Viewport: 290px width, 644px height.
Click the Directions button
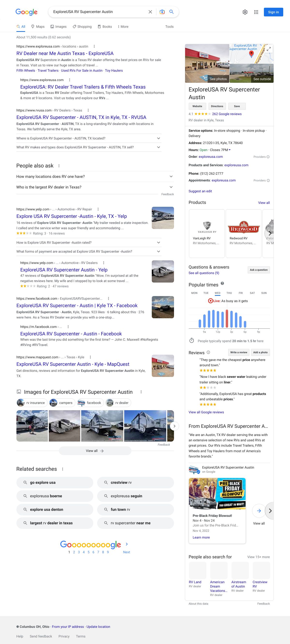pos(217,106)
